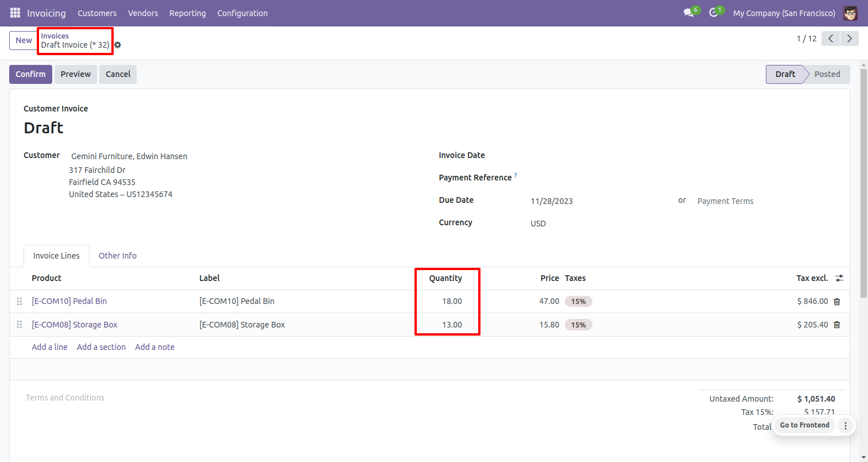The image size is (868, 462).
Task: Delete the Pedal Bin invoice line
Action: tap(836, 301)
